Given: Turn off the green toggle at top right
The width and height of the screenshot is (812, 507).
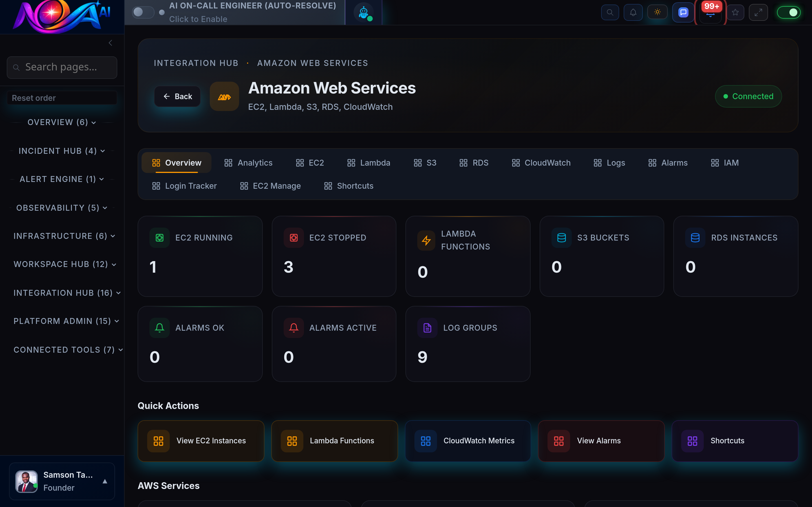Looking at the screenshot, I should tap(789, 12).
